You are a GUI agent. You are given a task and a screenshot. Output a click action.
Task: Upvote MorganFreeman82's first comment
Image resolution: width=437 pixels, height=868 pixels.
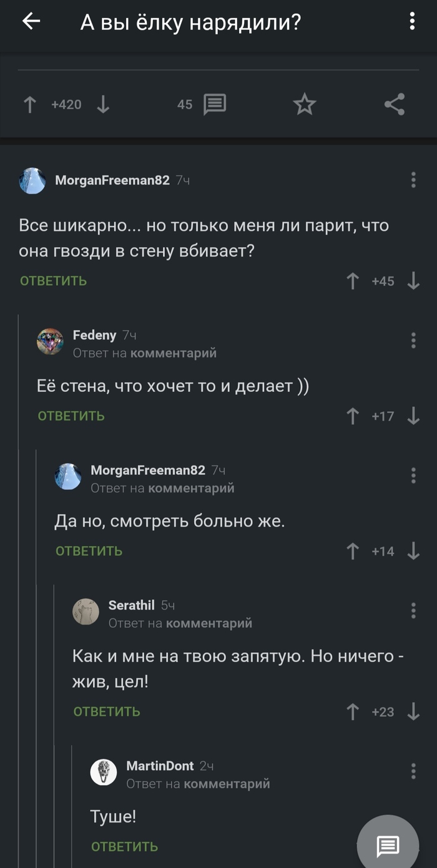pos(353,281)
